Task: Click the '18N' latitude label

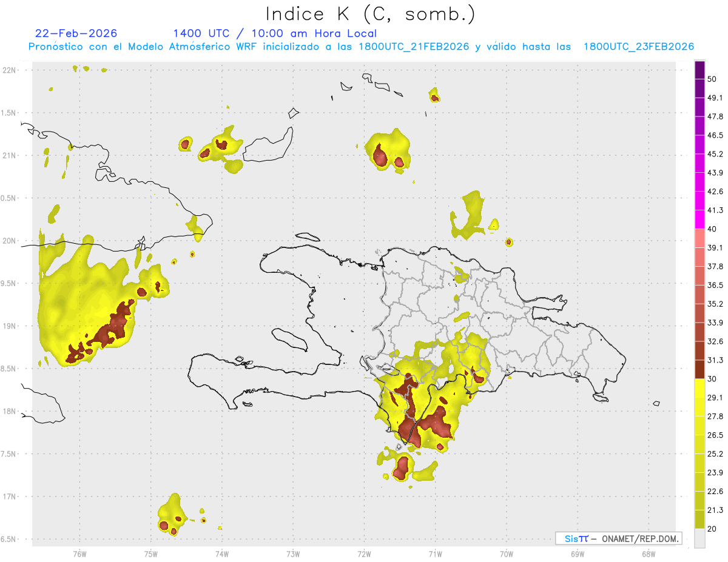Action: [x=9, y=411]
